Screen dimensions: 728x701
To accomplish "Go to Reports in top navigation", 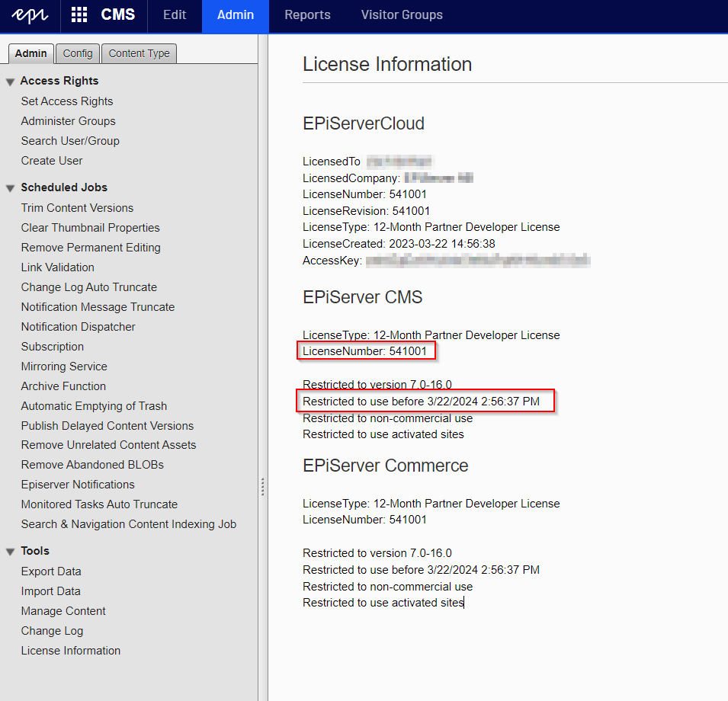I will pyautogui.click(x=307, y=14).
